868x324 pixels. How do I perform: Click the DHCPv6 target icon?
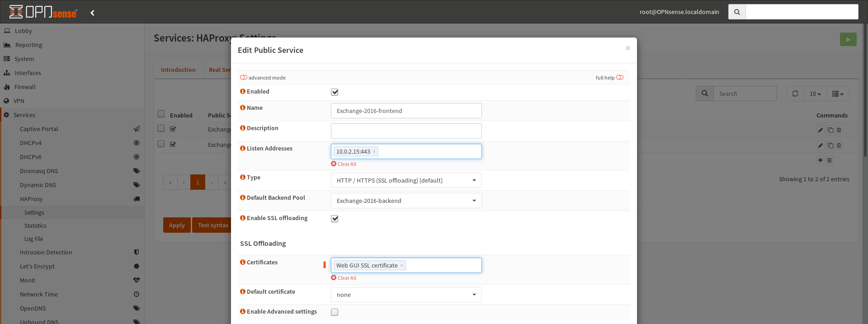[x=137, y=157]
